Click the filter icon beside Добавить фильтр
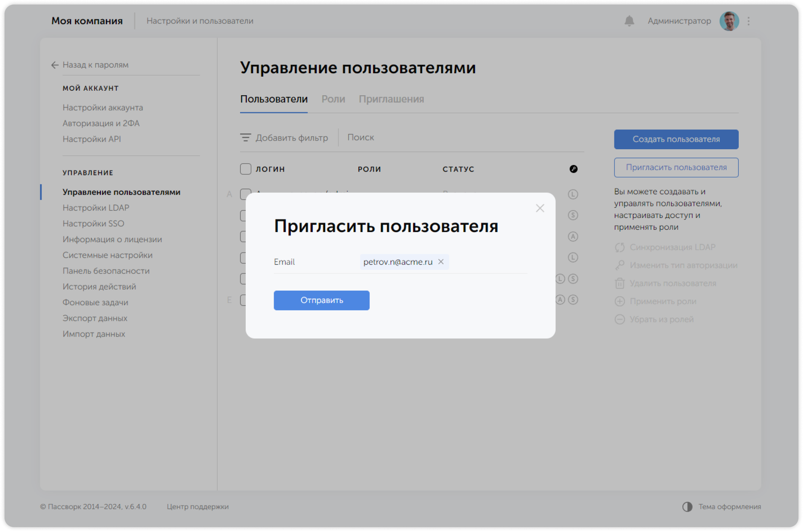803x532 pixels. 246,138
